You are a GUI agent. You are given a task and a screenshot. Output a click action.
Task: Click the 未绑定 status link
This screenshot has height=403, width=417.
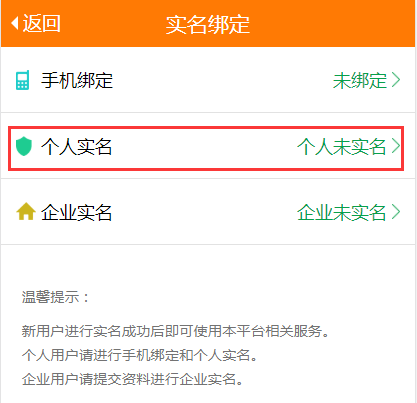click(360, 80)
